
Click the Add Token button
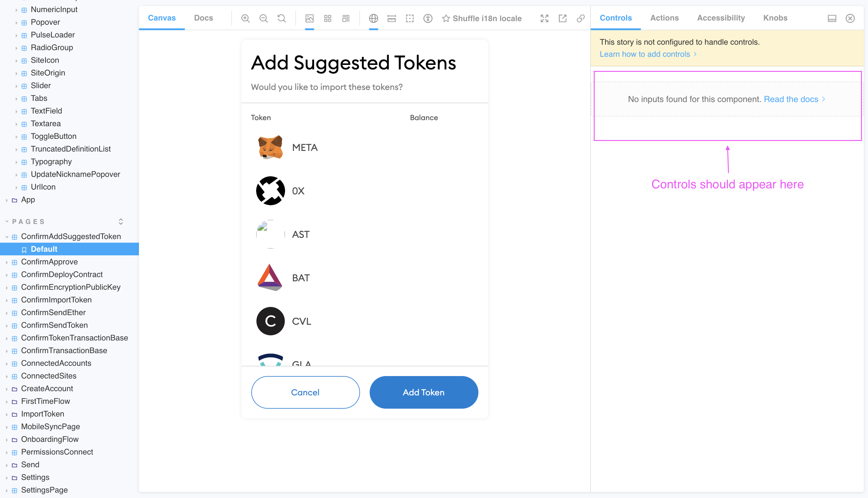click(423, 392)
